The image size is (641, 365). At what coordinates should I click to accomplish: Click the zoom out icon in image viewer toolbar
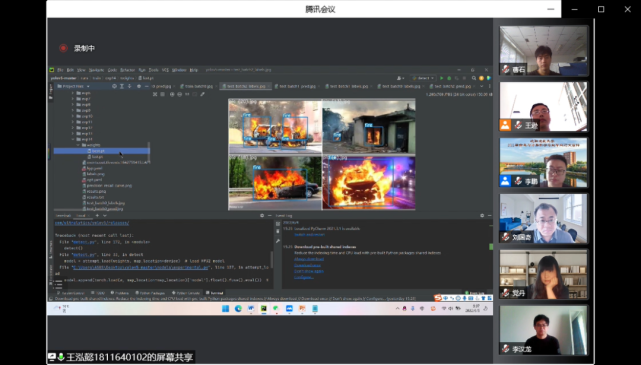(179, 94)
